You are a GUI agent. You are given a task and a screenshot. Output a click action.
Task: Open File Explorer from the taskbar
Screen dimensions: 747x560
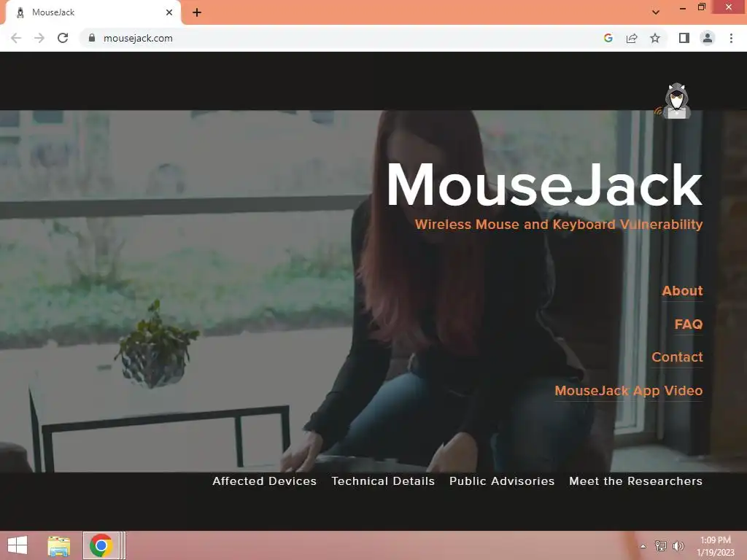coord(59,545)
